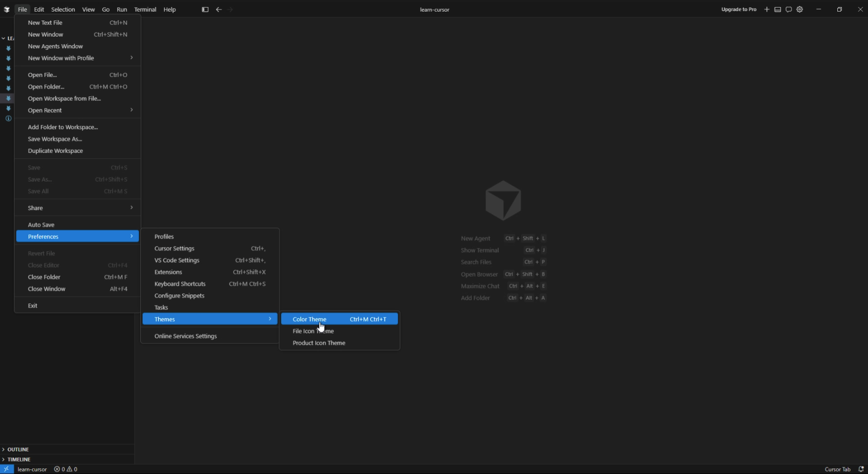Screen dimensions: 868x474
Task: Expand the OUTLINE section
Action: point(67,449)
